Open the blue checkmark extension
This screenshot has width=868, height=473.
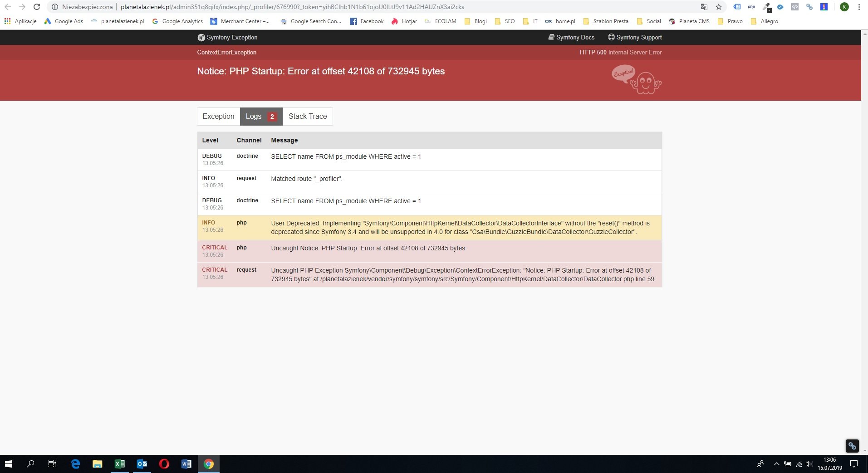click(780, 7)
